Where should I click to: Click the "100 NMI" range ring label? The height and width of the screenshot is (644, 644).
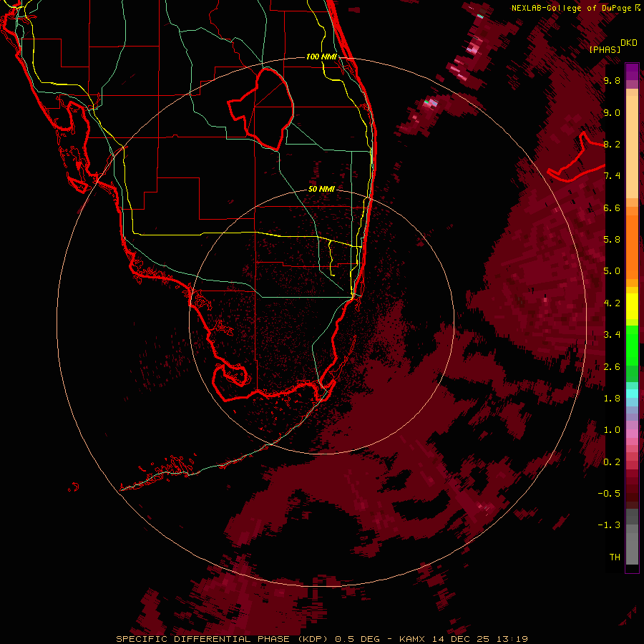(x=321, y=57)
